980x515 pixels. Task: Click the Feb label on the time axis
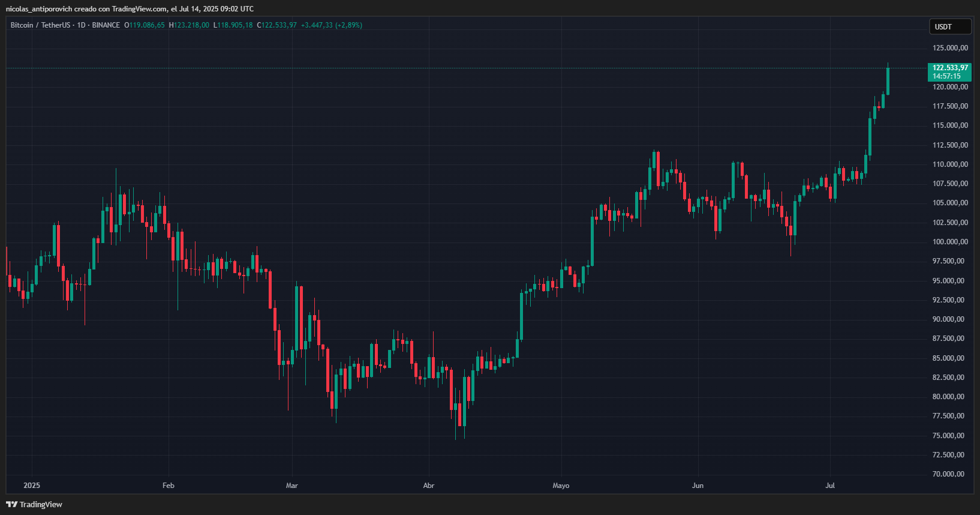(169, 486)
